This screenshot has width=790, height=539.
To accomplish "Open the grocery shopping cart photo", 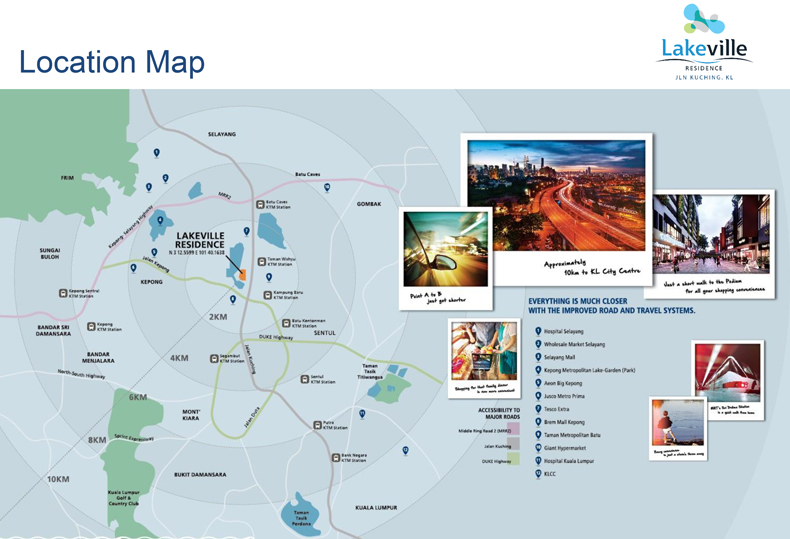I will [484, 351].
